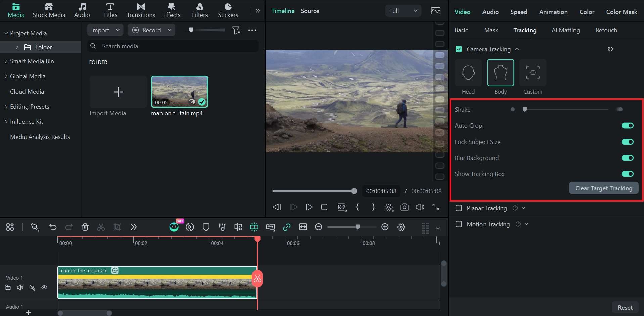Image resolution: width=644 pixels, height=316 pixels.
Task: Toggle auto link icon in timeline toolbar
Action: coord(286,227)
